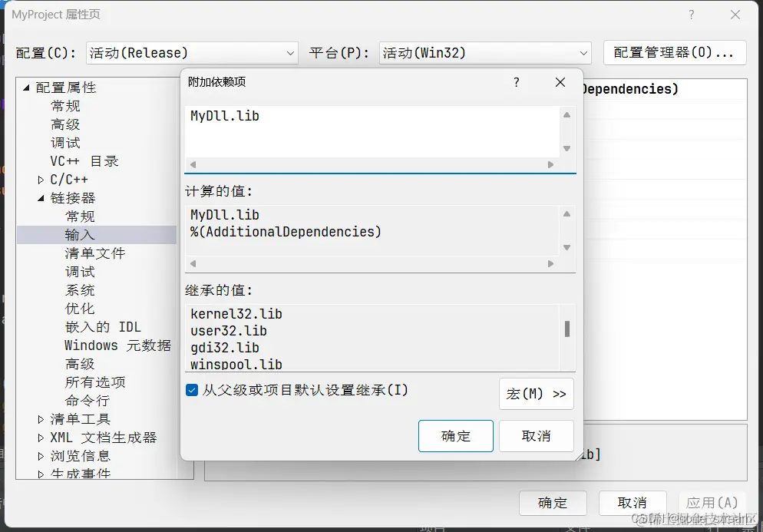Click %(AdditionalDependencies) in 计算的值 box
Screen dimensions: 763x532
[x=286, y=232]
